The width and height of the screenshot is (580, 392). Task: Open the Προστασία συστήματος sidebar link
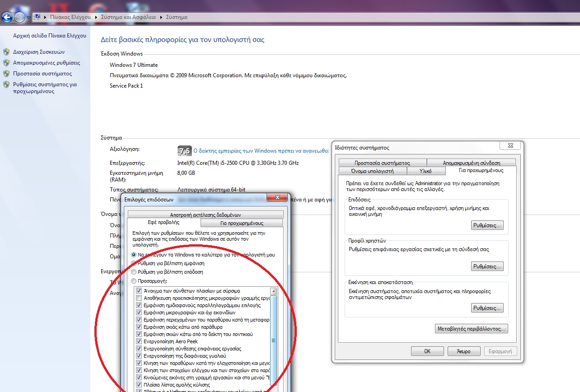(42, 74)
